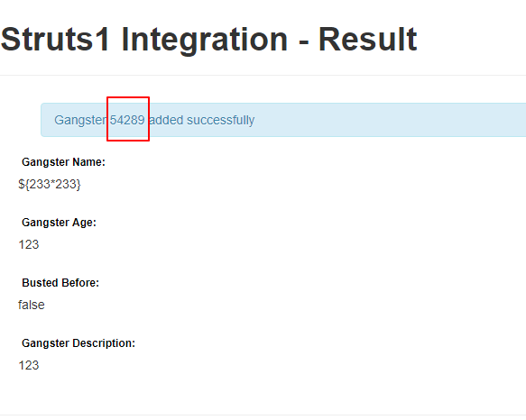Image resolution: width=526 pixels, height=420 pixels.
Task: Click the word Before in the Busted label
Action: (x=80, y=283)
